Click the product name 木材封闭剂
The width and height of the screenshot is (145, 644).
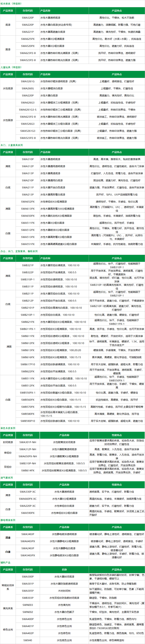coord(64,591)
